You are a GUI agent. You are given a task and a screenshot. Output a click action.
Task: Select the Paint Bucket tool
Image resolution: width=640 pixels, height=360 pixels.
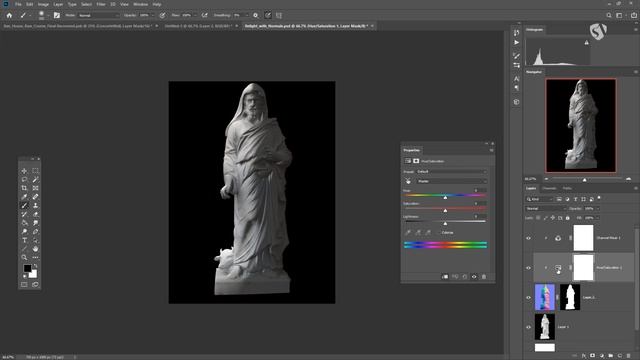tap(24, 223)
